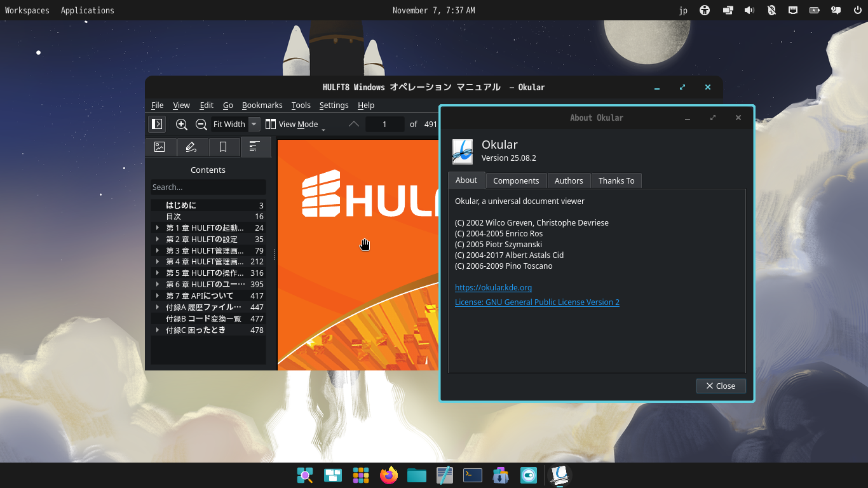This screenshot has height=488, width=868.
Task: Open the file manager from the dock
Action: 417,475
